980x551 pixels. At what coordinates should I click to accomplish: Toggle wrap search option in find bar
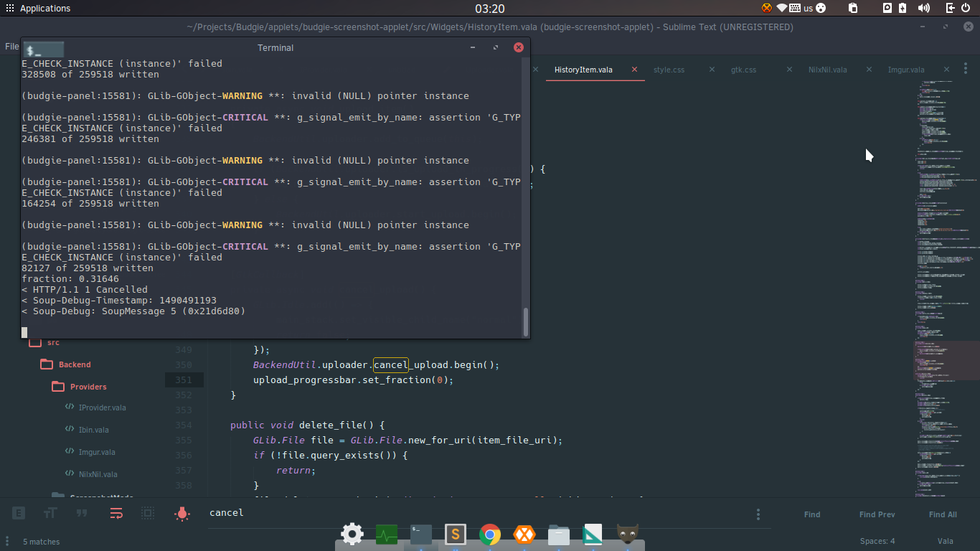(116, 513)
